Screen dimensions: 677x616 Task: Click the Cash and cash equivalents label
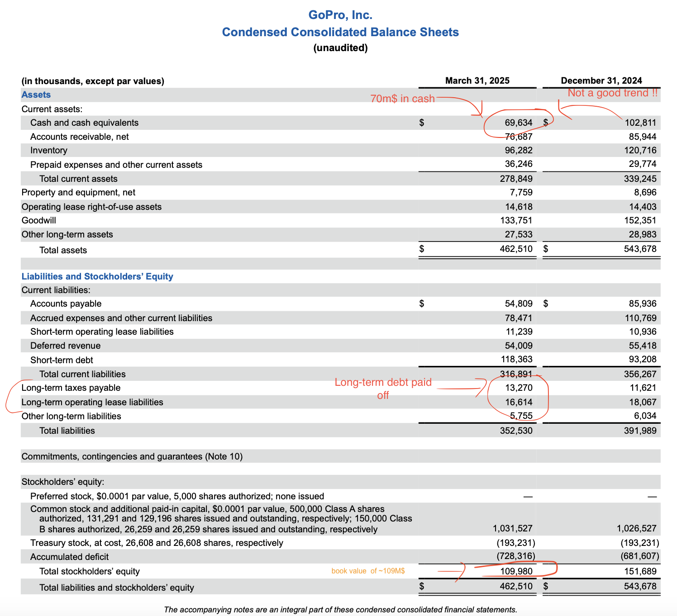pos(84,123)
